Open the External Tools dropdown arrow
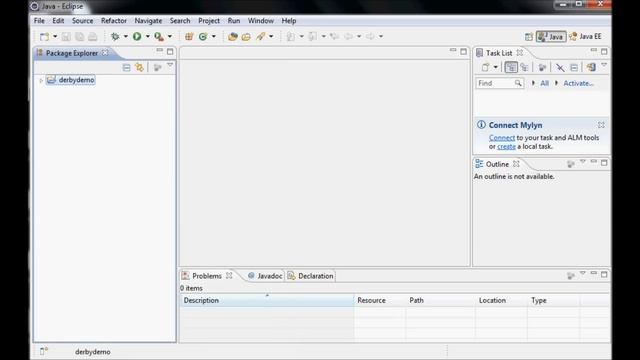 pos(170,36)
